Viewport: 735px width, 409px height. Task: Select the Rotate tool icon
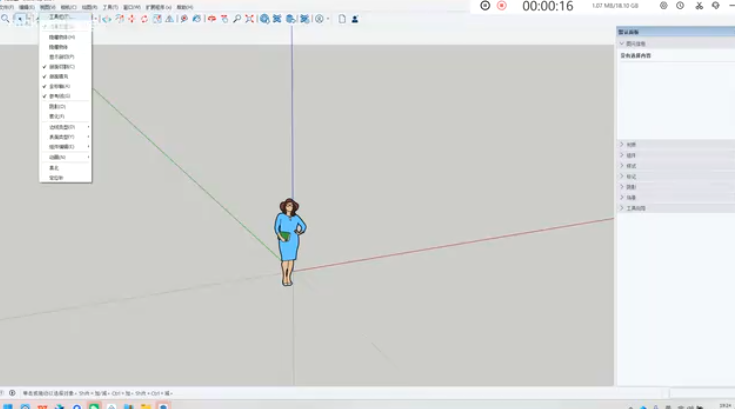pyautogui.click(x=144, y=19)
